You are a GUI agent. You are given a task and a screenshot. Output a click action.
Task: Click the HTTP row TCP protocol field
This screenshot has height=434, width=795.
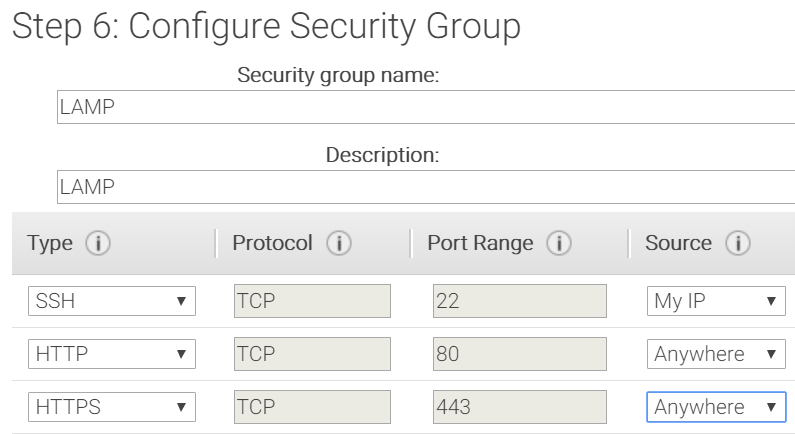pos(312,354)
